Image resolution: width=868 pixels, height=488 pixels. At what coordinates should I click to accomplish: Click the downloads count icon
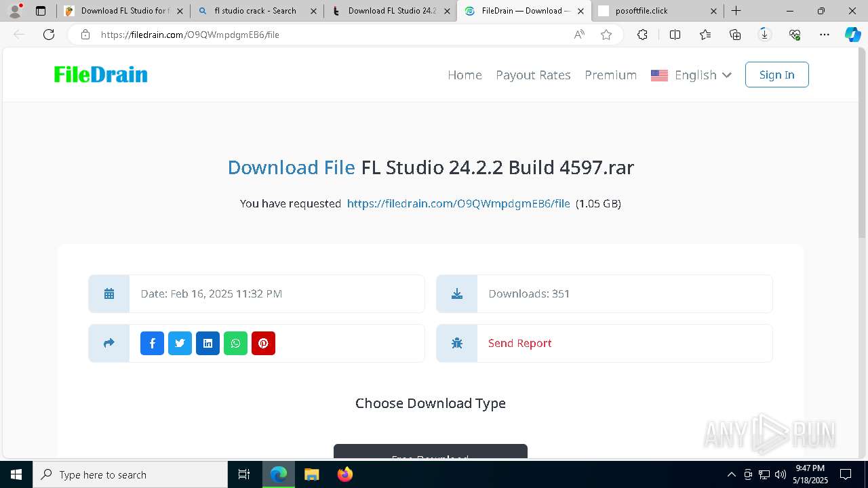point(457,293)
